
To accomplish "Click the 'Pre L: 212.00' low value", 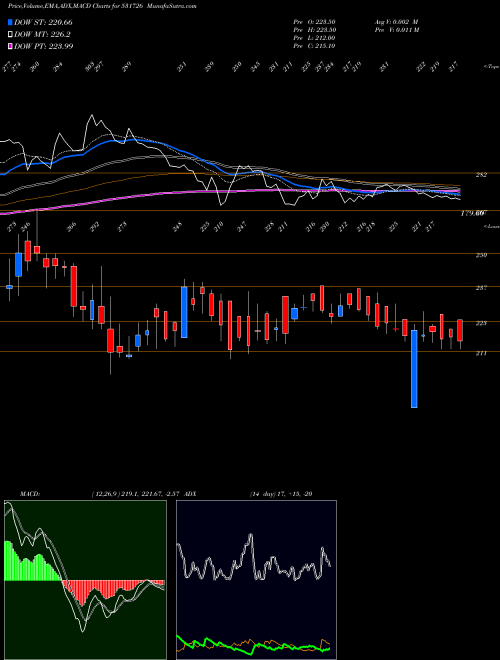I will pyautogui.click(x=314, y=38).
